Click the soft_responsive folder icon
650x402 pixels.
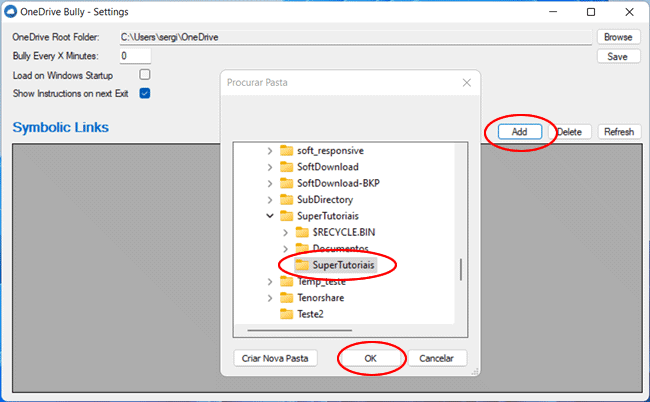287,150
